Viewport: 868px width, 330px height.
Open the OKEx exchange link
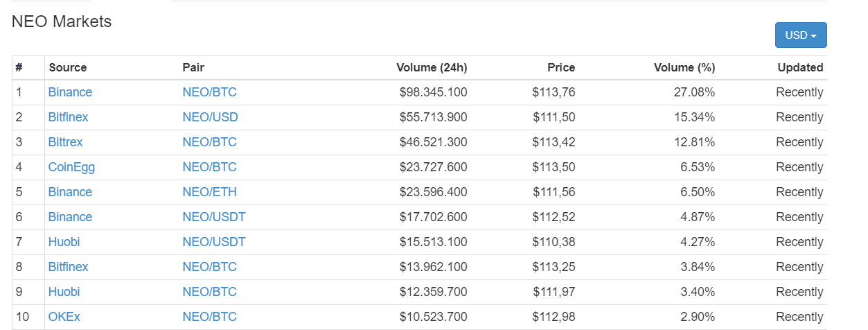coord(64,317)
